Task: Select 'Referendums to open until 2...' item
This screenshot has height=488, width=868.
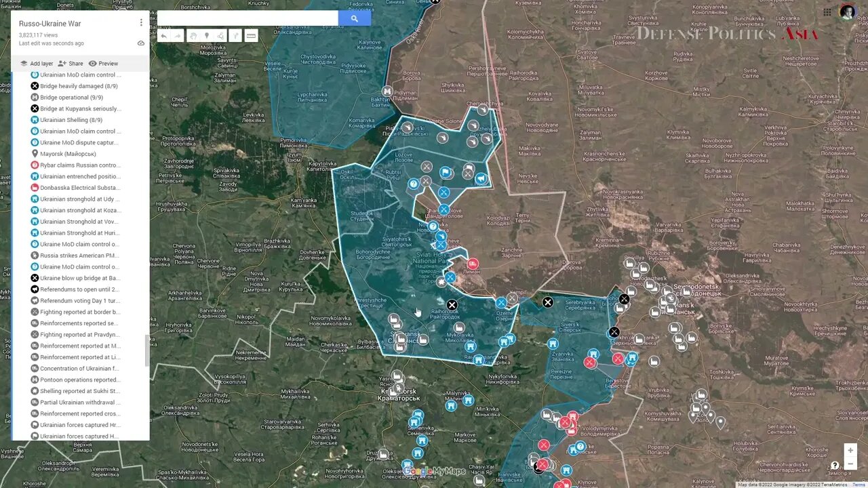Action: pyautogui.click(x=80, y=289)
